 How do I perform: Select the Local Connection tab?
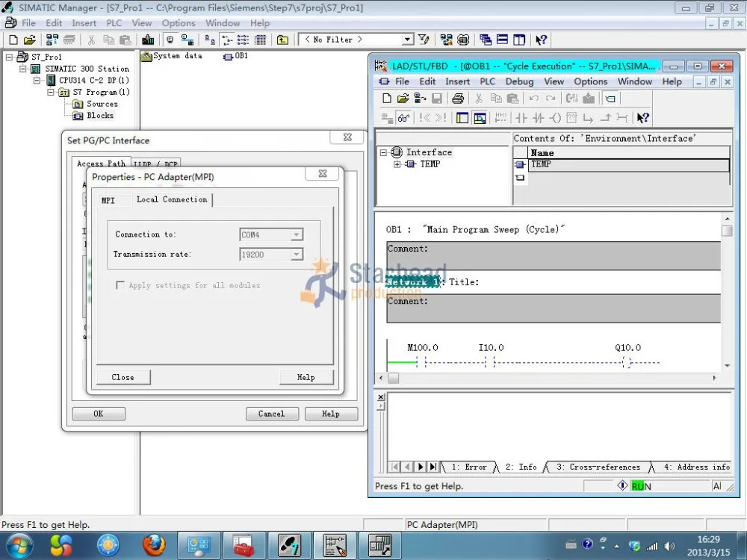coord(172,199)
